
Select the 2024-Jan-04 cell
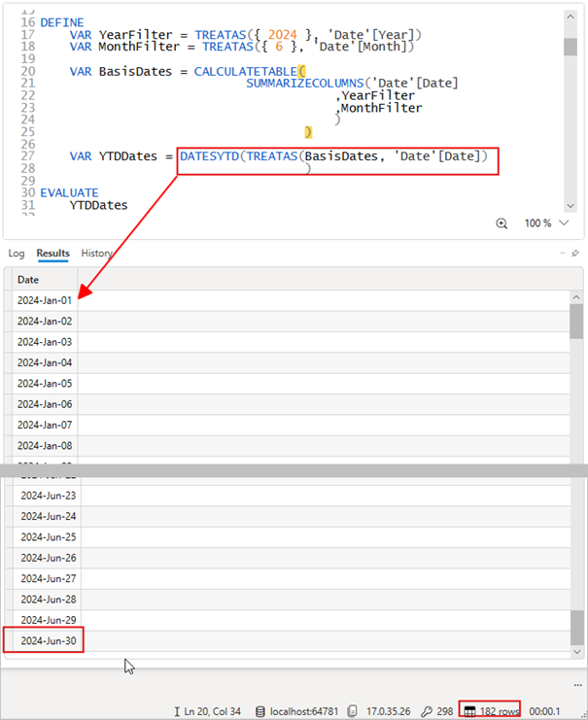pyautogui.click(x=45, y=362)
